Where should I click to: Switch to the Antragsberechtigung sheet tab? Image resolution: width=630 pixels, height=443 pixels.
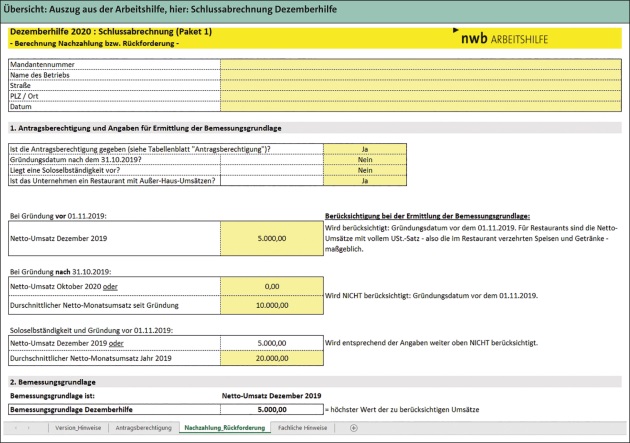tap(143, 428)
